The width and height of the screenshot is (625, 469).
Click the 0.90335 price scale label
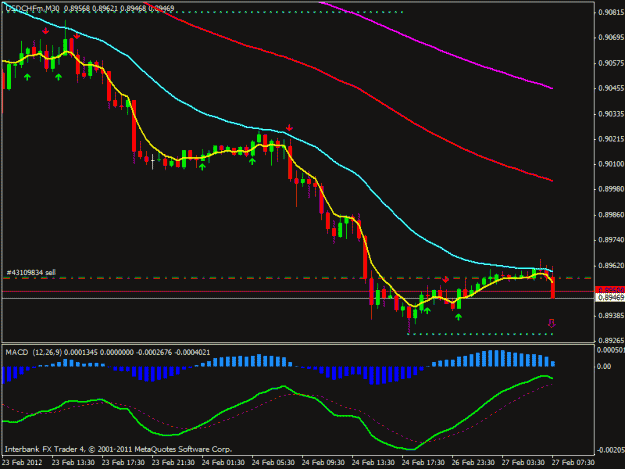[611, 114]
